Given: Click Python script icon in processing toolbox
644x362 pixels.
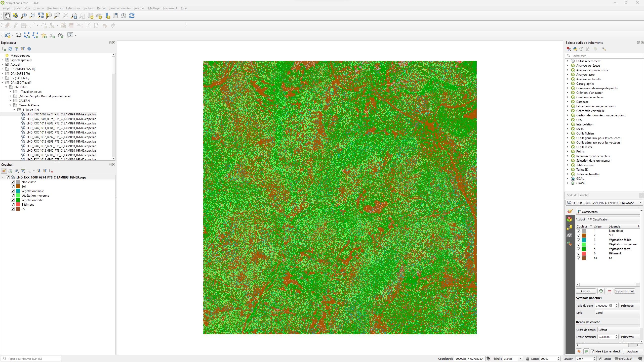Looking at the screenshot, I should coord(575,49).
